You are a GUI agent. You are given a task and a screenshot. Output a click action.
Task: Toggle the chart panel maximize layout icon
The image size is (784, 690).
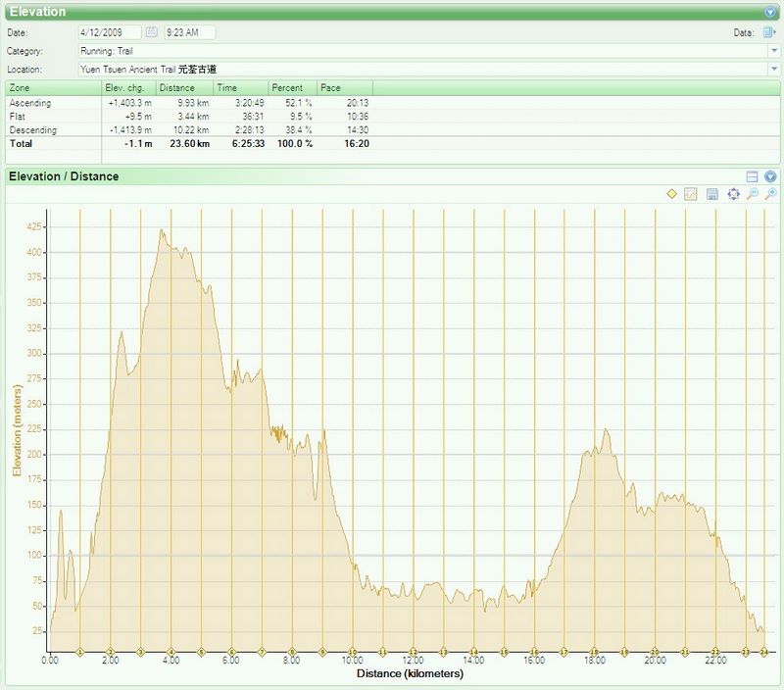click(753, 176)
